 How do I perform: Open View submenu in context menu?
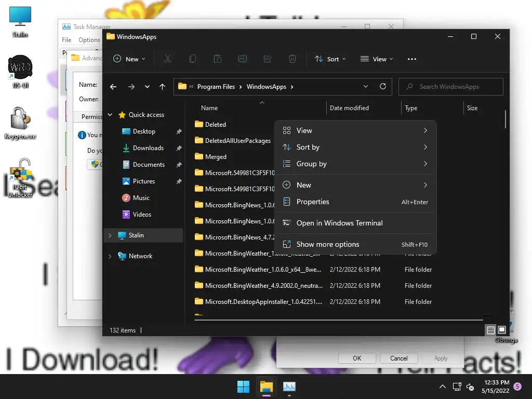click(355, 130)
